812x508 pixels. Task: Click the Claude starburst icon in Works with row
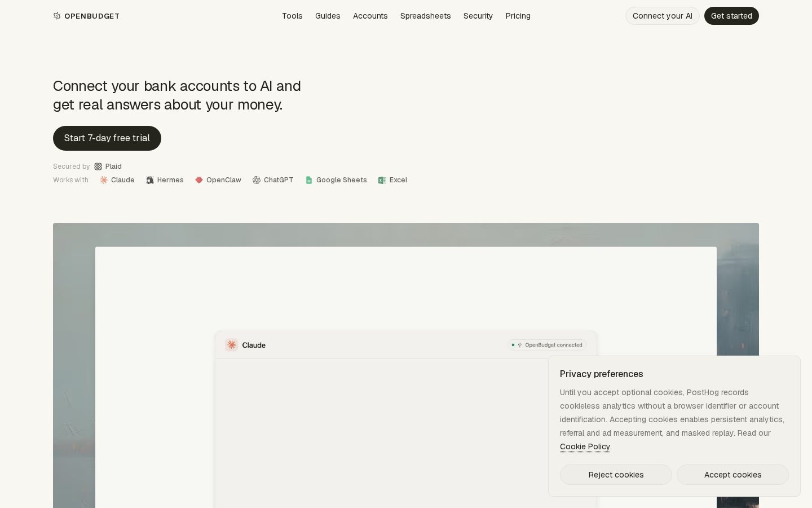[x=104, y=180]
